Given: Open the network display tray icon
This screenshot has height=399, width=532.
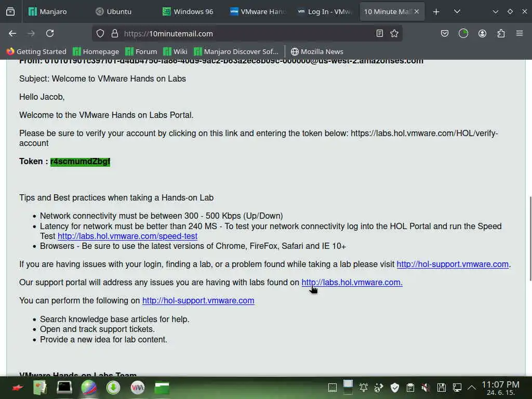Looking at the screenshot, I should point(457,388).
